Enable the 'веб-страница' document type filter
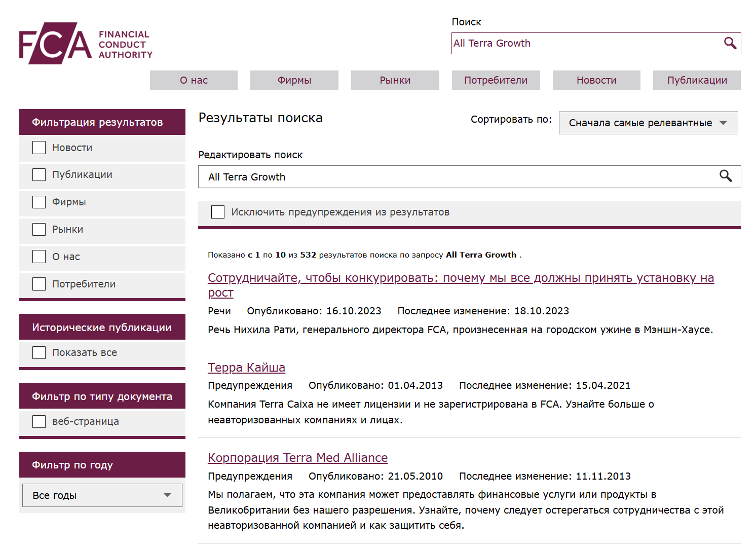The height and width of the screenshot is (545, 756). [x=39, y=421]
